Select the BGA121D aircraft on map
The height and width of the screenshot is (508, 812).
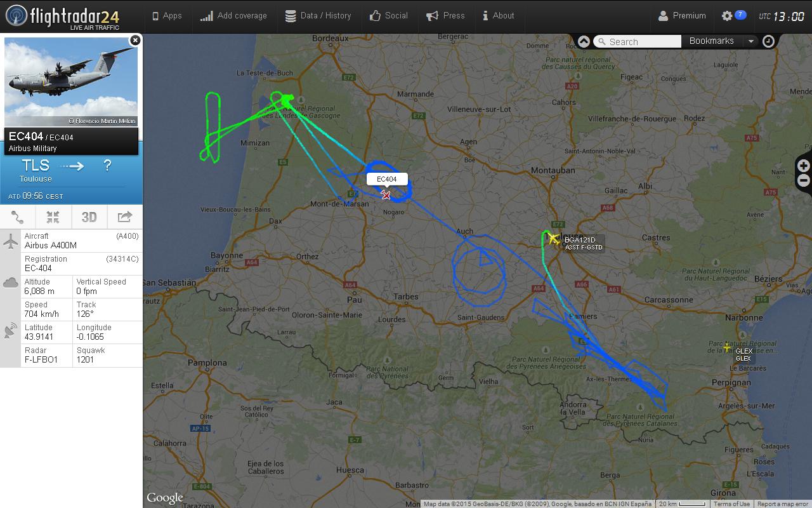[553, 239]
